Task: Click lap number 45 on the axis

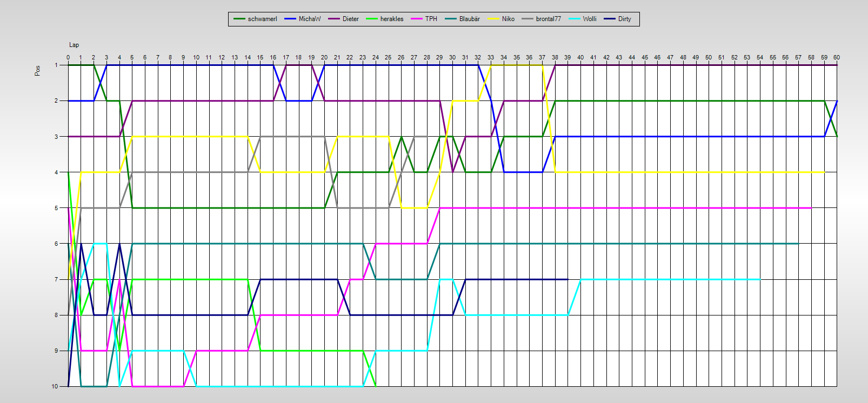Action: pyautogui.click(x=645, y=57)
